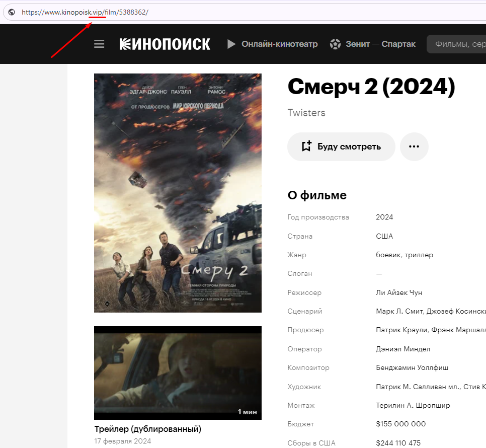Click the bookmark plus icon
Image resolution: width=486 pixels, height=448 pixels.
306,146
